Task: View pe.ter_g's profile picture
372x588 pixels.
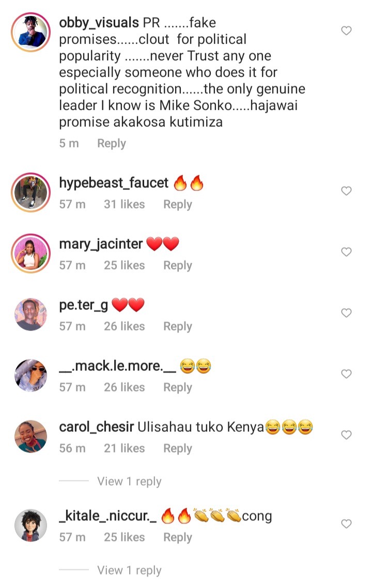Action: tap(30, 314)
